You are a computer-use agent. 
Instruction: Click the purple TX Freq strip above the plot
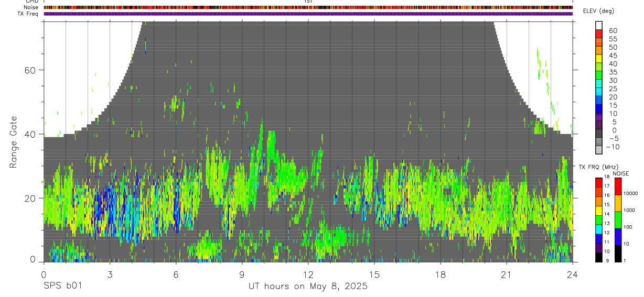[x=308, y=14]
